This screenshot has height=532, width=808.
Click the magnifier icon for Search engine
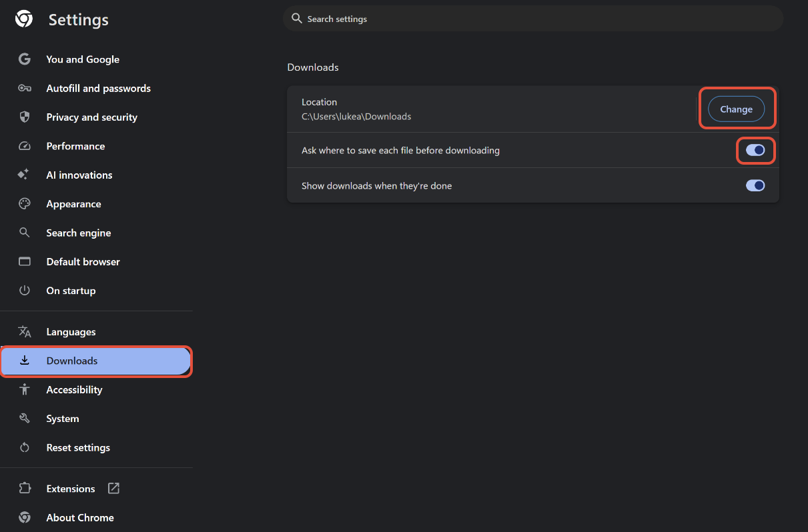point(25,233)
